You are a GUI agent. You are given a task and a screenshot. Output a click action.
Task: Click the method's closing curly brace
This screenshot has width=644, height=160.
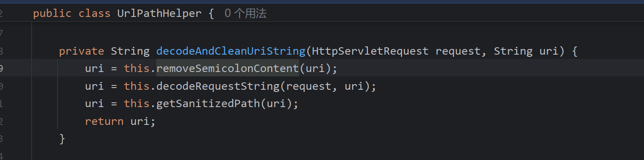coord(62,139)
